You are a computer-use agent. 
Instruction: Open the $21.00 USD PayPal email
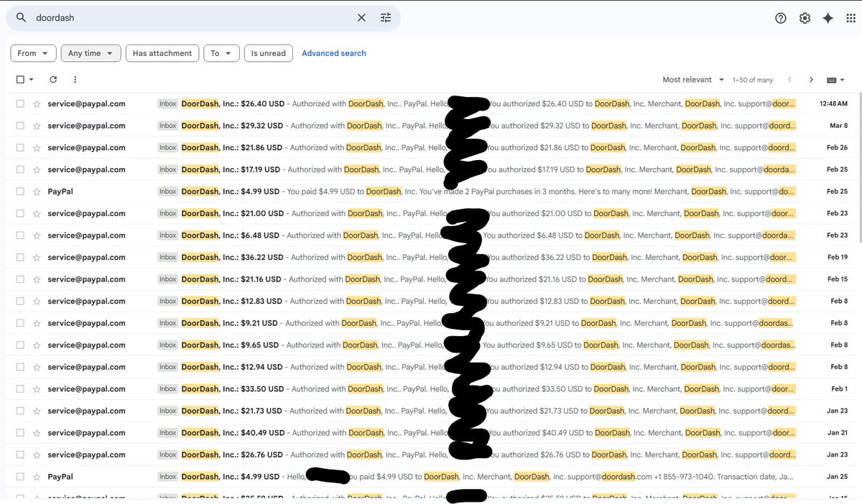click(431, 213)
